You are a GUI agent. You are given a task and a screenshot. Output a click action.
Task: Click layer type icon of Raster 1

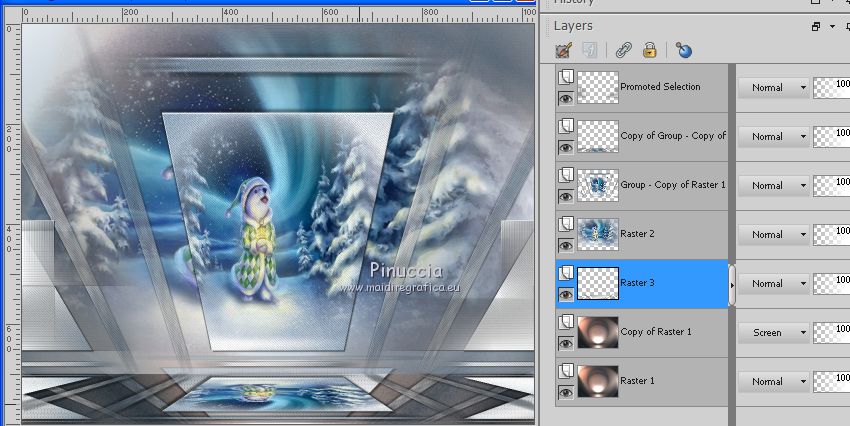(565, 371)
